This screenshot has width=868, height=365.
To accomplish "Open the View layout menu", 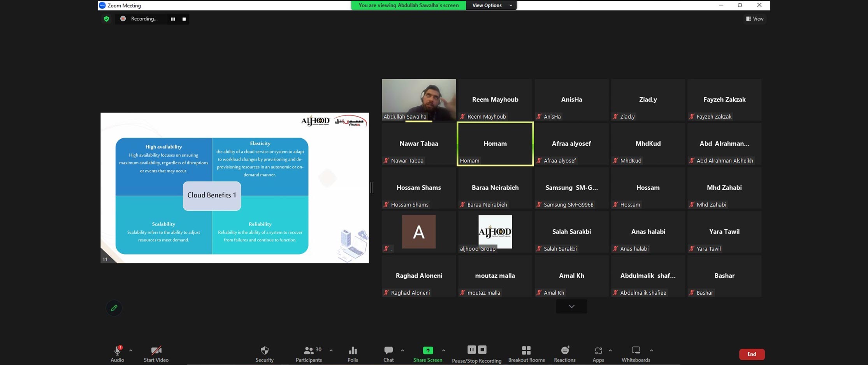I will (x=755, y=19).
